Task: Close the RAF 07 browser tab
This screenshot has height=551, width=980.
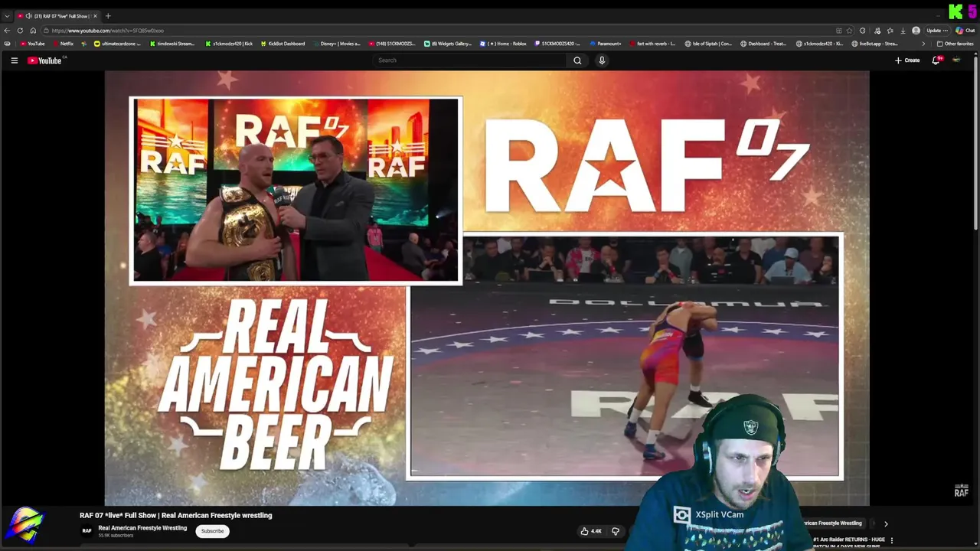Action: point(95,16)
